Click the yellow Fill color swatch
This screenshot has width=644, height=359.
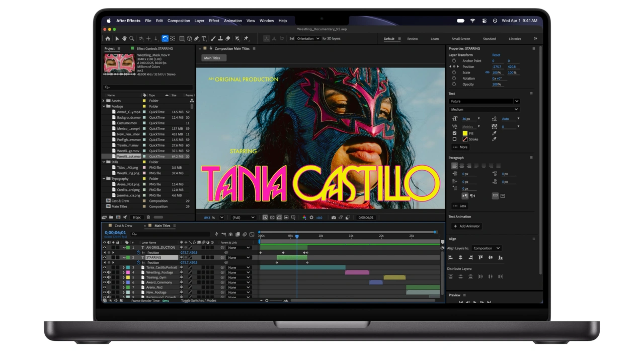(465, 133)
